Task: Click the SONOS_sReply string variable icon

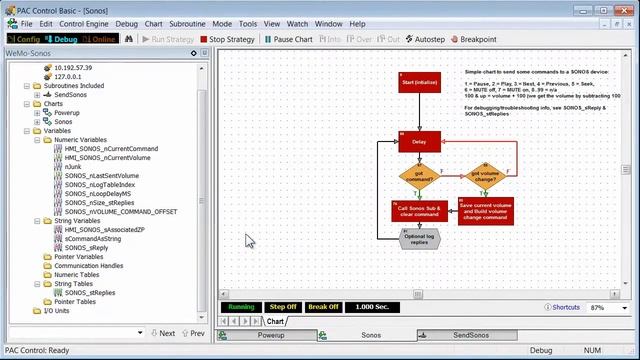Action: [x=58, y=247]
